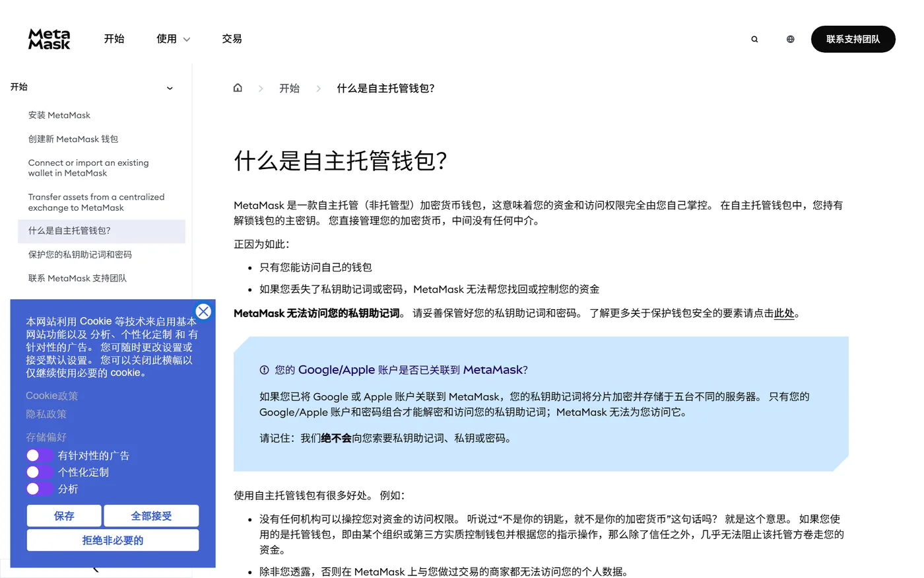Click the 联系支持团队 button
The width and height of the screenshot is (924, 578).
853,39
